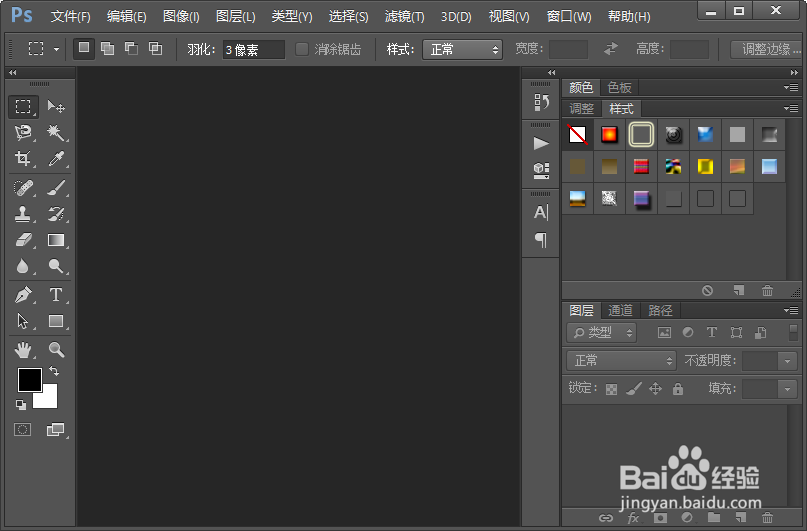807x531 pixels.
Task: Toggle lock position in Layers panel
Action: coord(655,388)
